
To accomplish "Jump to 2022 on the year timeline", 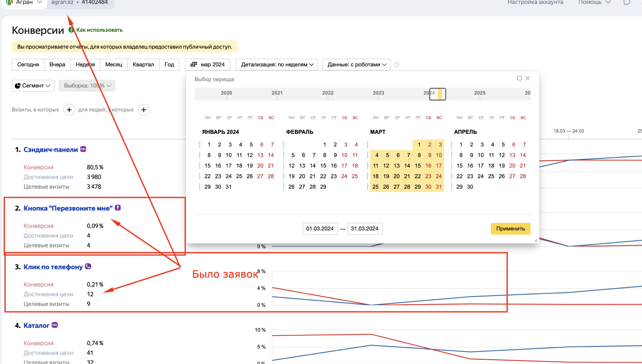I will 328,93.
